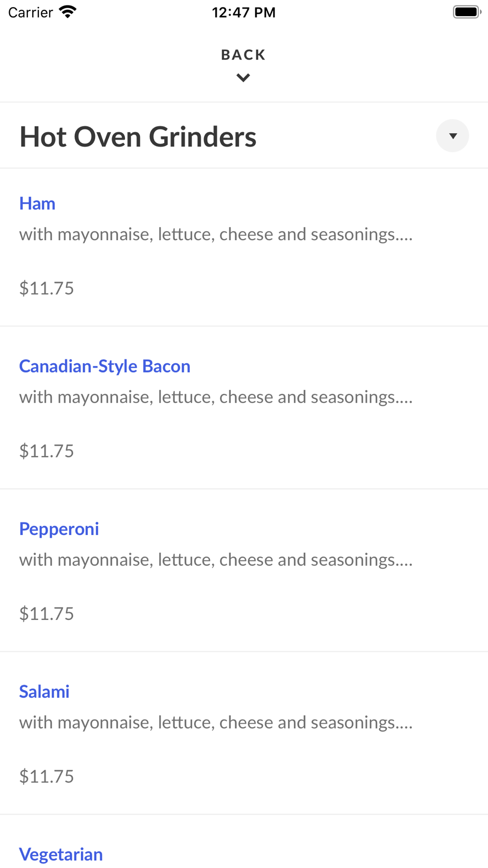Select the Hot Oven Grinders heading

pos(138,137)
